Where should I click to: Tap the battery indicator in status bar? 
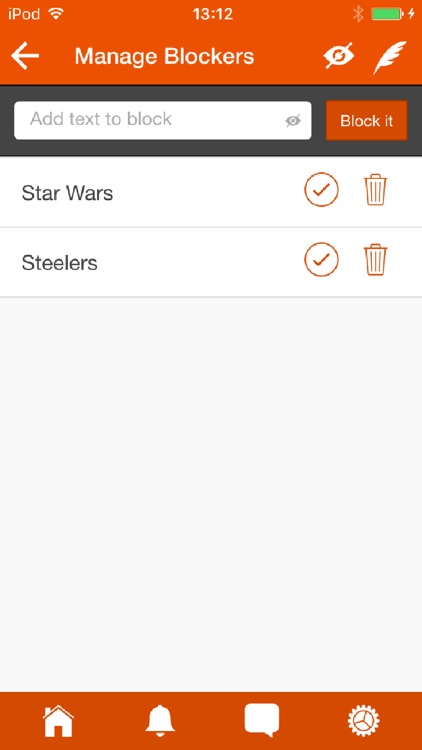coord(388,14)
